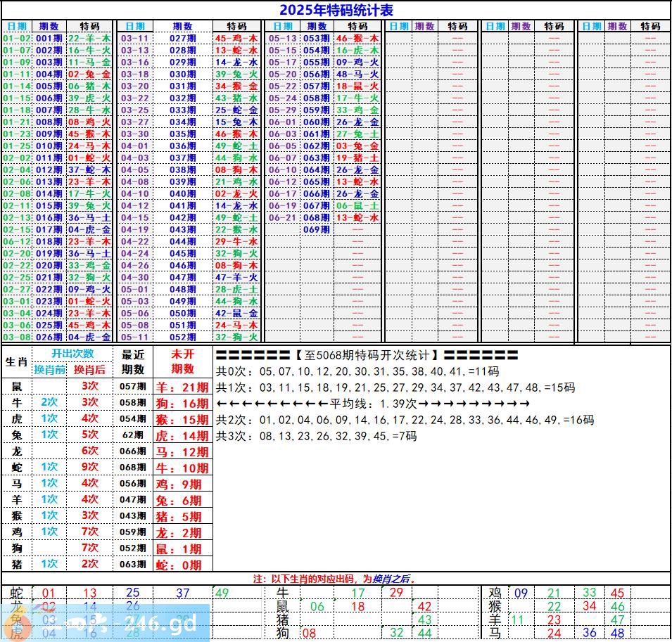This screenshot has height=642, width=672.
Task: Click the 未开期数 column header in red
Action: (x=182, y=361)
